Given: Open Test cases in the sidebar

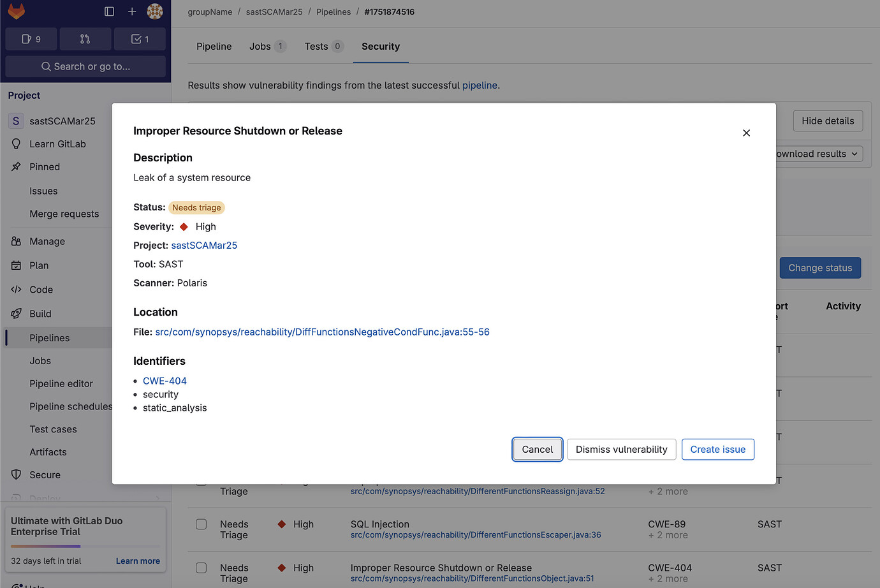Looking at the screenshot, I should (53, 430).
